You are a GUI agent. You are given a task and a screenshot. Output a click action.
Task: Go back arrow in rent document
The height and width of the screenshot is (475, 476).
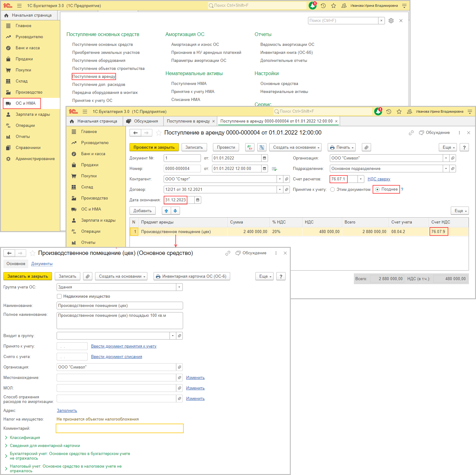[x=135, y=133]
